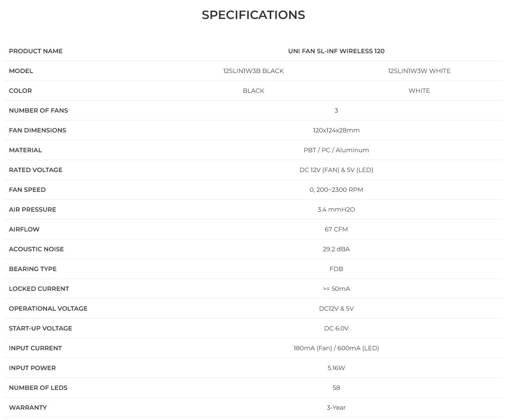Click the 120x124x28mm dimensions value

336,130
